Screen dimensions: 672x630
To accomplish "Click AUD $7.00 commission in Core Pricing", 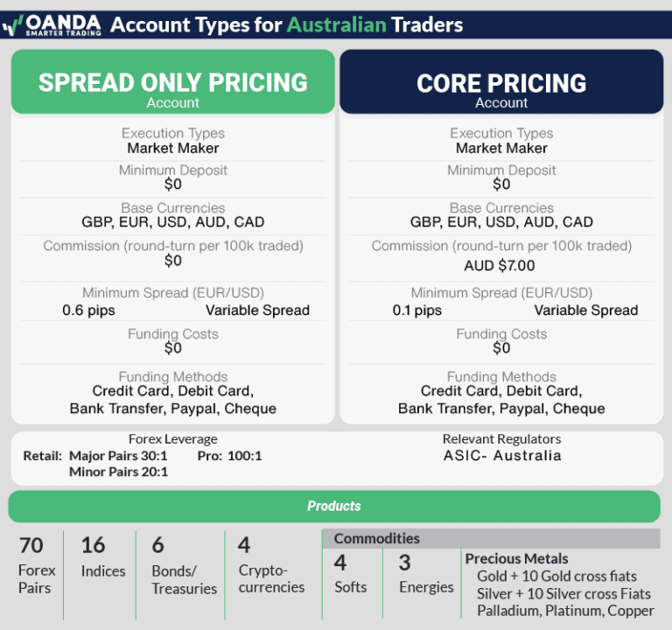I will [500, 265].
